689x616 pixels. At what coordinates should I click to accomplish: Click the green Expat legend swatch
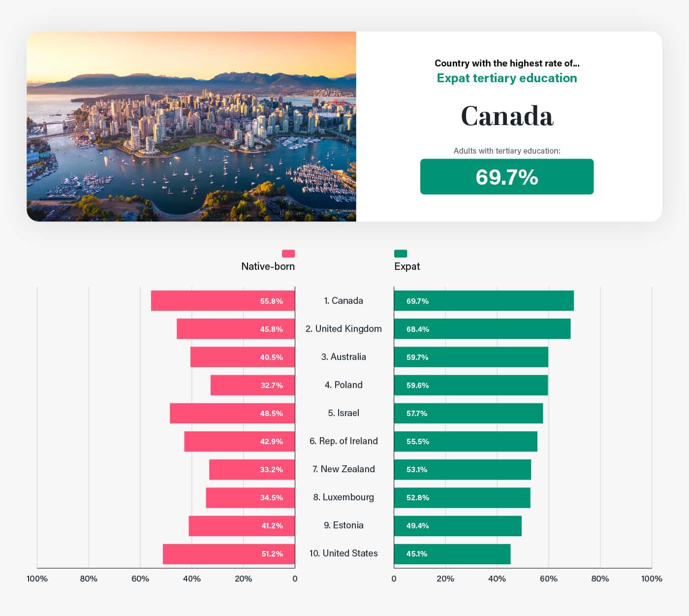tap(401, 254)
